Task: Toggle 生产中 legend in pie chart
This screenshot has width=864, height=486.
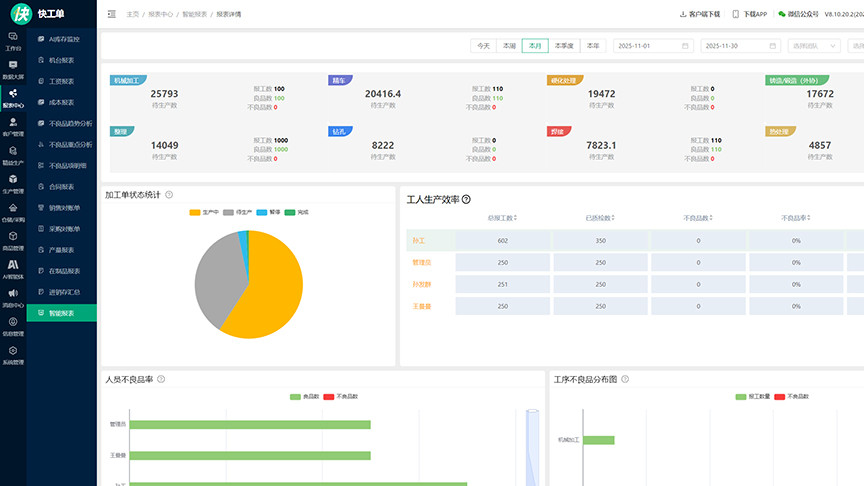Action: [x=204, y=212]
